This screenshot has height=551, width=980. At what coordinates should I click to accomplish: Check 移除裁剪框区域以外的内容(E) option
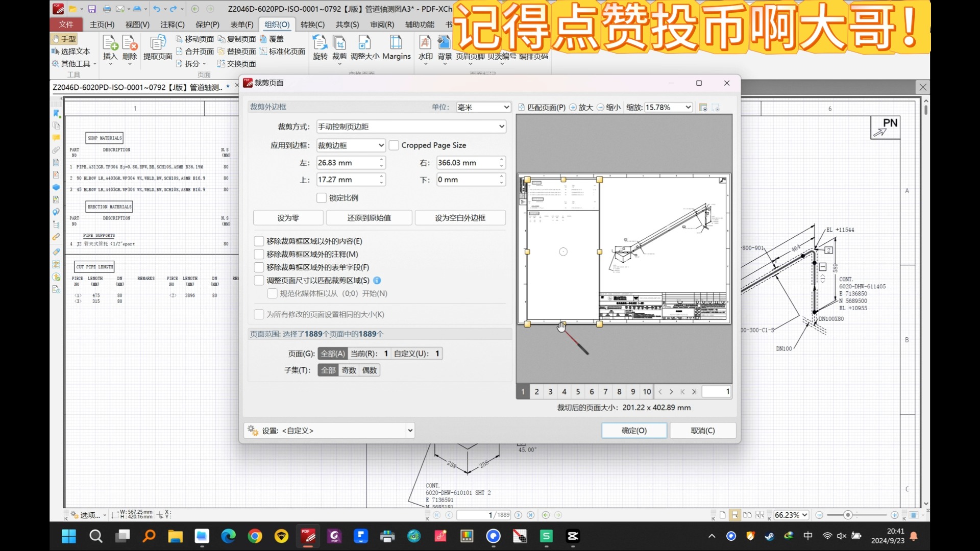point(259,241)
